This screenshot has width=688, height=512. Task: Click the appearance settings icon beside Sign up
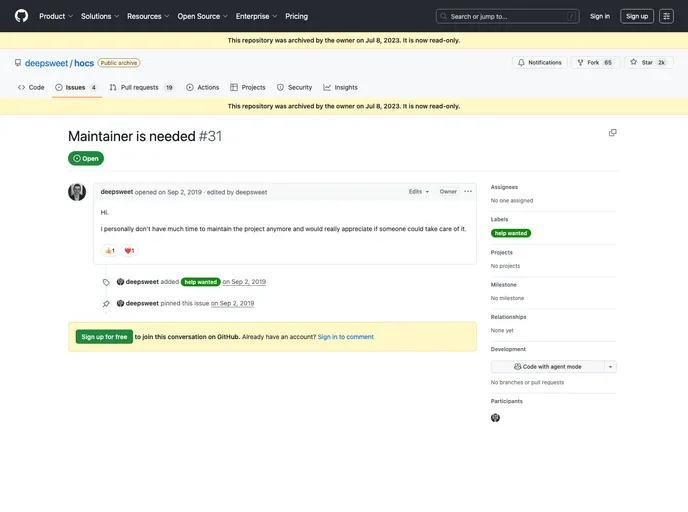[666, 16]
